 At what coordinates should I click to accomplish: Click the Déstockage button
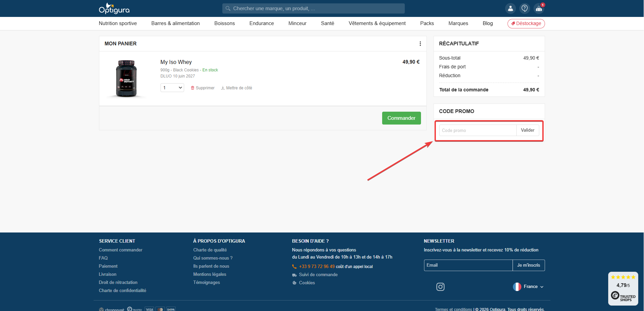point(526,24)
